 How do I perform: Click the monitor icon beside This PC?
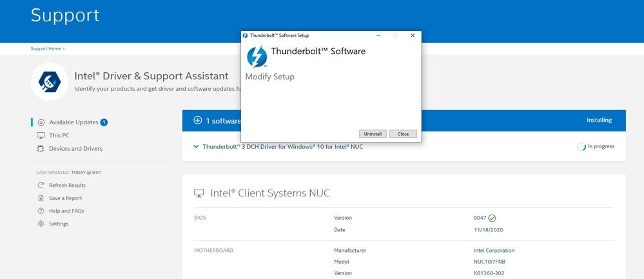point(41,135)
